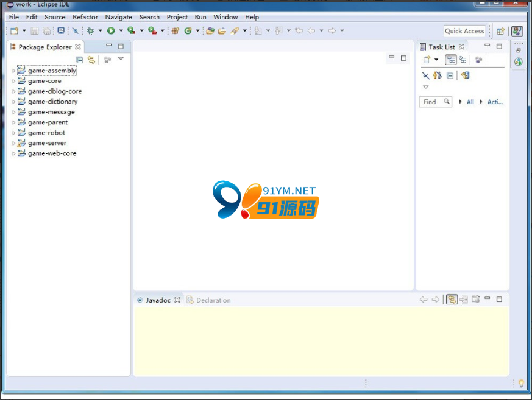
Task: Click the Open Perspective icon
Action: pyautogui.click(x=500, y=31)
